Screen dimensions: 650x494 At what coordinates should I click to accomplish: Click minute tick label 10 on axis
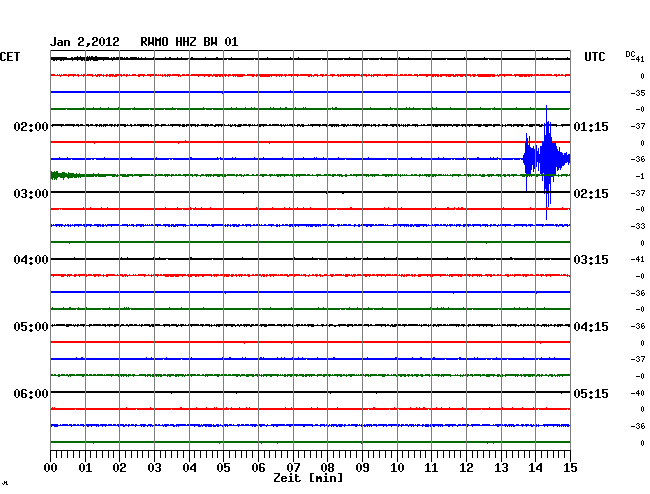pos(397,467)
